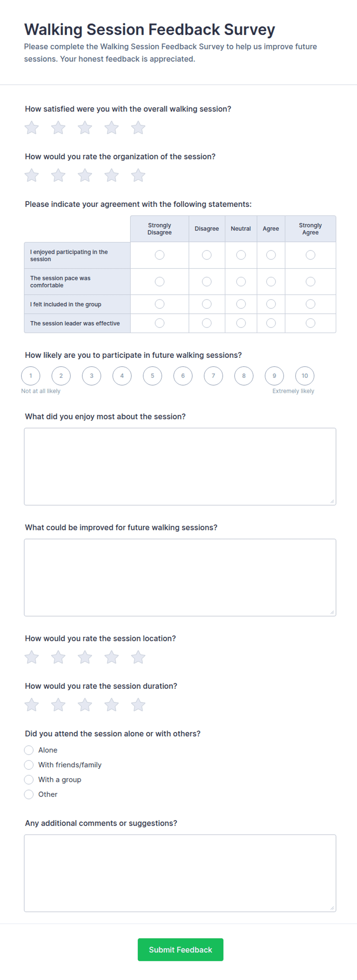357x980 pixels.
Task: Give session location two stars
Action: click(58, 657)
